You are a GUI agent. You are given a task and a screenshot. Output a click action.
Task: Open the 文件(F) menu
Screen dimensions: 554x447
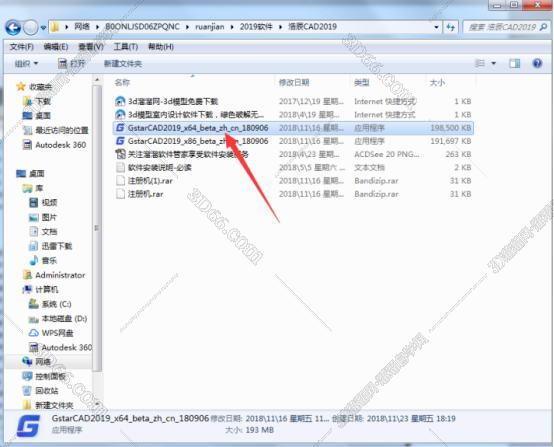coord(22,47)
